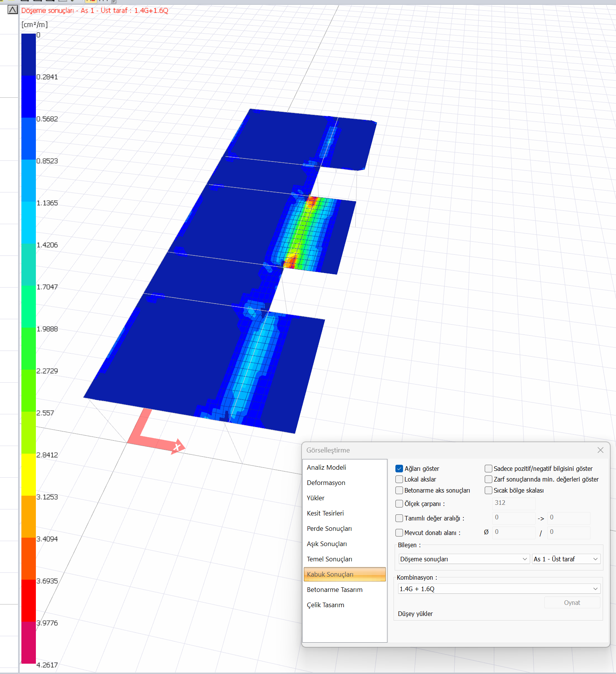Viewport: 616px width, 674px height.
Task: Enable the Mevcut donatı alanı checkbox
Action: [399, 533]
